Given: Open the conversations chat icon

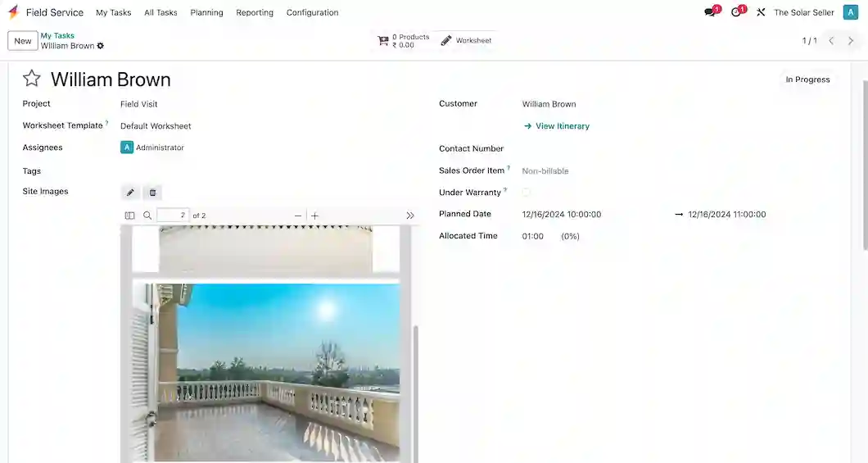Looking at the screenshot, I should [710, 12].
